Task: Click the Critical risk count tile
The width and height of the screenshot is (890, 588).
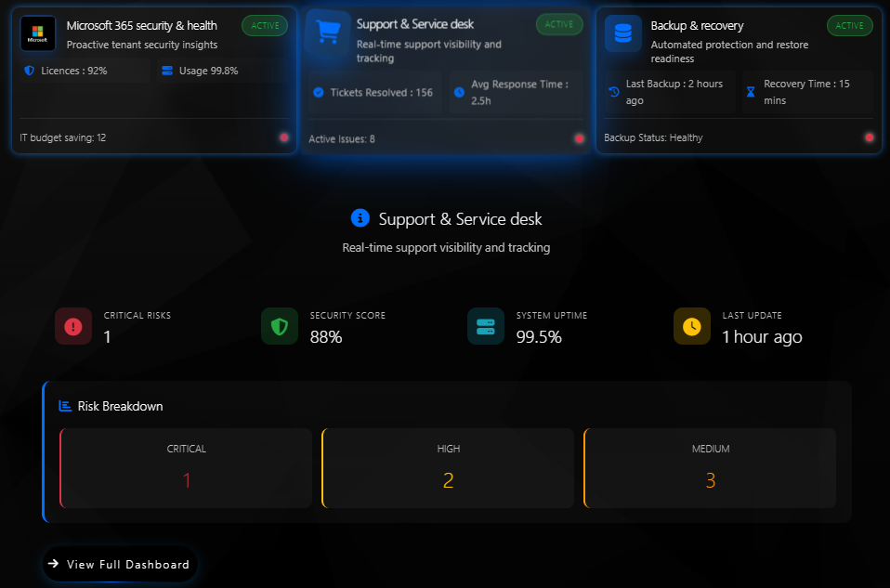Action: pos(187,468)
